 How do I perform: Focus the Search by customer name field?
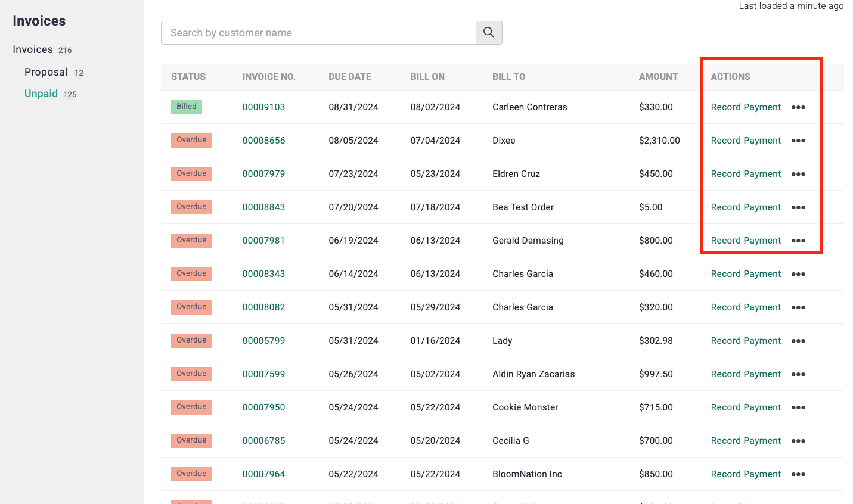click(318, 33)
